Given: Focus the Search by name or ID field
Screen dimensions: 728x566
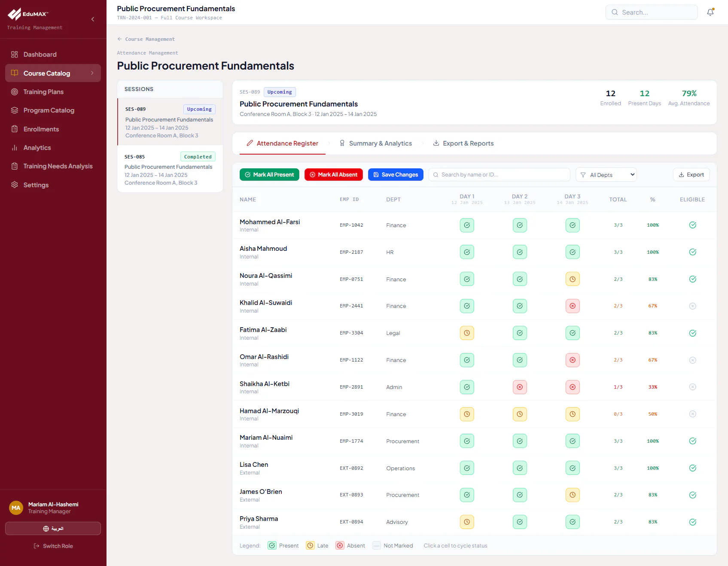Looking at the screenshot, I should click(x=499, y=175).
